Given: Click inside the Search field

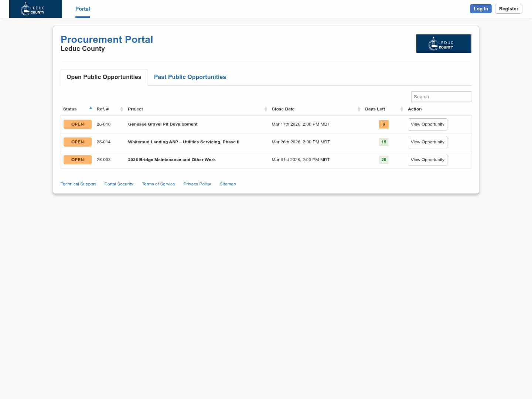Looking at the screenshot, I should coord(441,96).
